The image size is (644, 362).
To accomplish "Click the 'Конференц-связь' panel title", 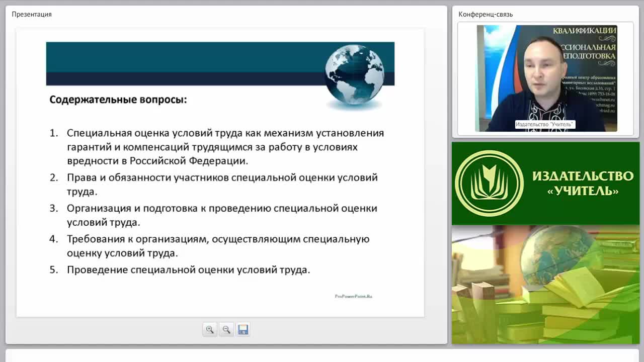I will coord(486,14).
